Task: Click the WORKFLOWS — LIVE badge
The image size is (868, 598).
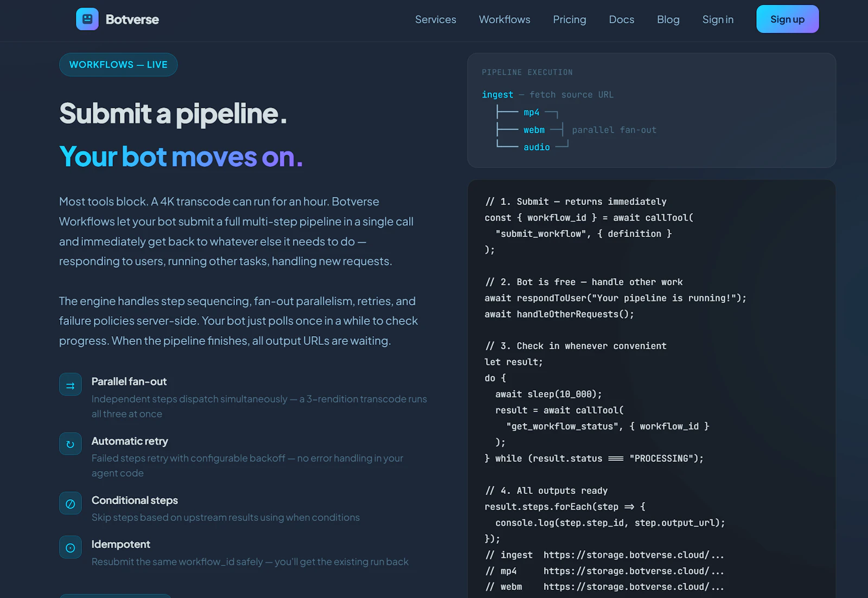Action: 118,65
